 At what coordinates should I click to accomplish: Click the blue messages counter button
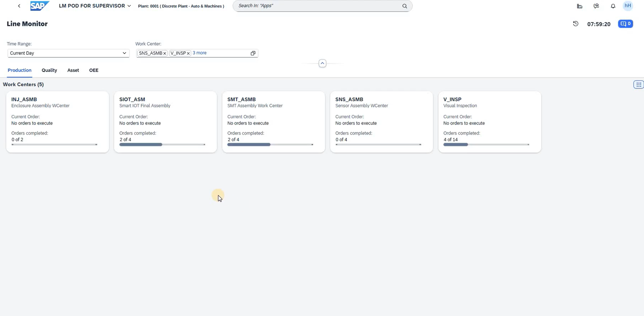(x=625, y=24)
